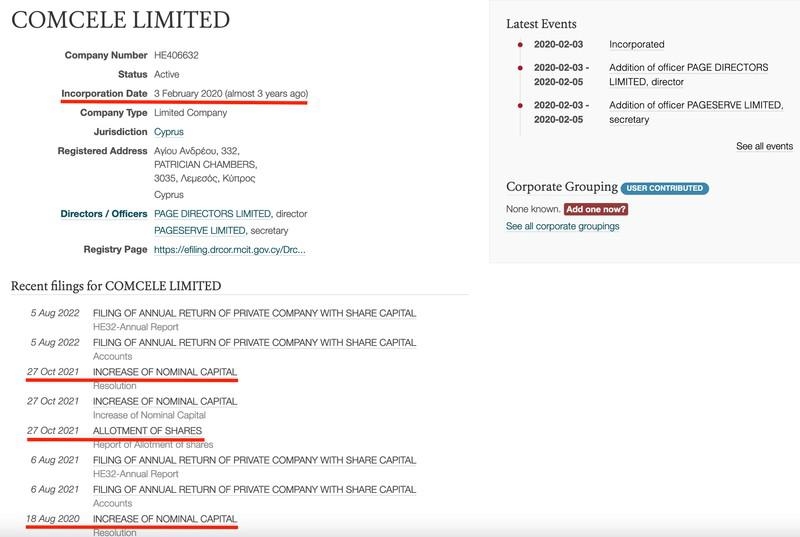Open See all corporate groupings link
The width and height of the screenshot is (800, 537).
[562, 226]
